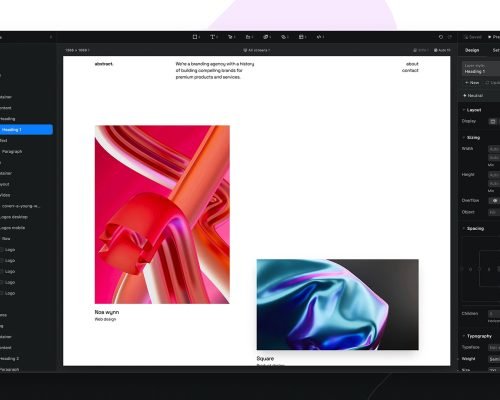Choose the block Display option icon
Image resolution: width=500 pixels, height=400 pixels.
493,121
